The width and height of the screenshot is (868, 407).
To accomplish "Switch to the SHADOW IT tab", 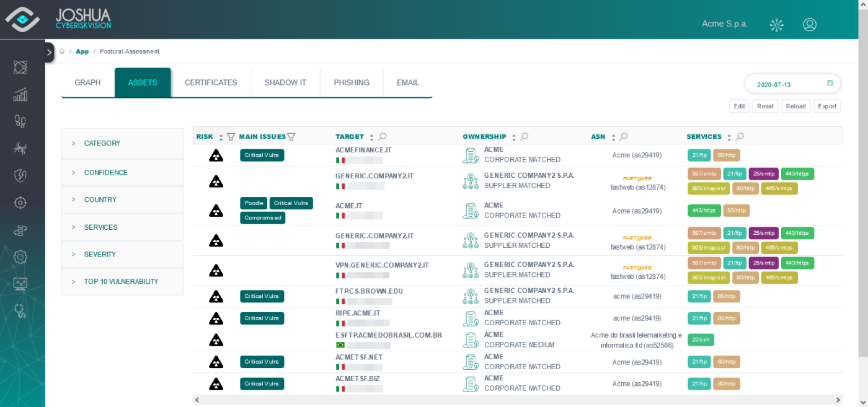I will [285, 82].
